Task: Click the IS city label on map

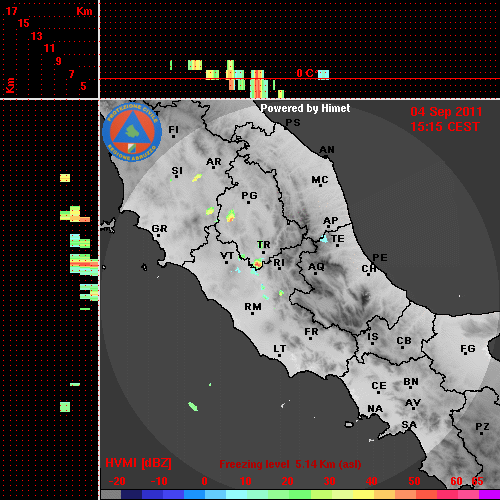Action: tap(373, 337)
